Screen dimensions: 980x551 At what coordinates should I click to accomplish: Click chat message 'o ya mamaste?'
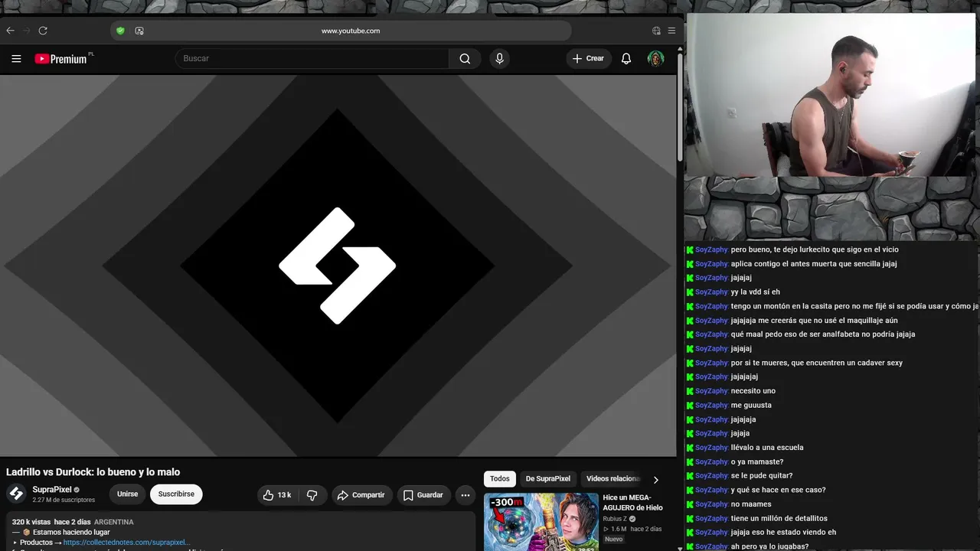pyautogui.click(x=757, y=461)
